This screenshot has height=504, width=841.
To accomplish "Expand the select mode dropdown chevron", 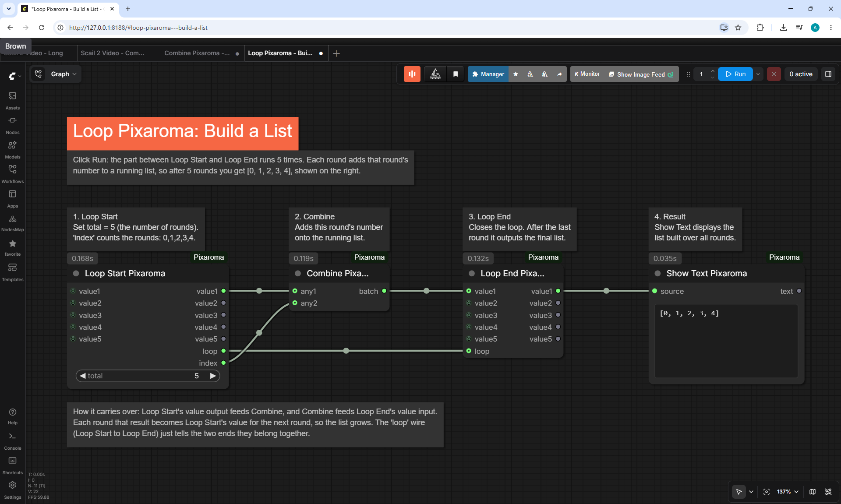I will coord(751,492).
